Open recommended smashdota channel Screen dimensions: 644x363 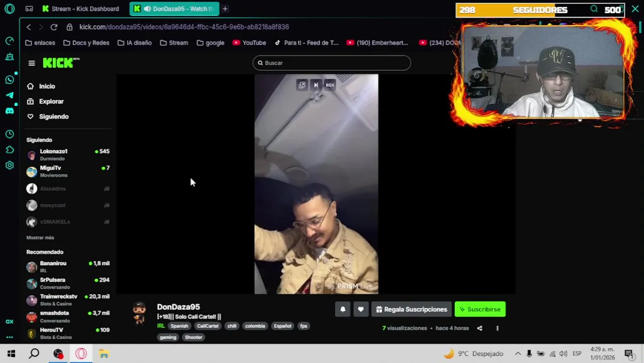tap(68, 317)
